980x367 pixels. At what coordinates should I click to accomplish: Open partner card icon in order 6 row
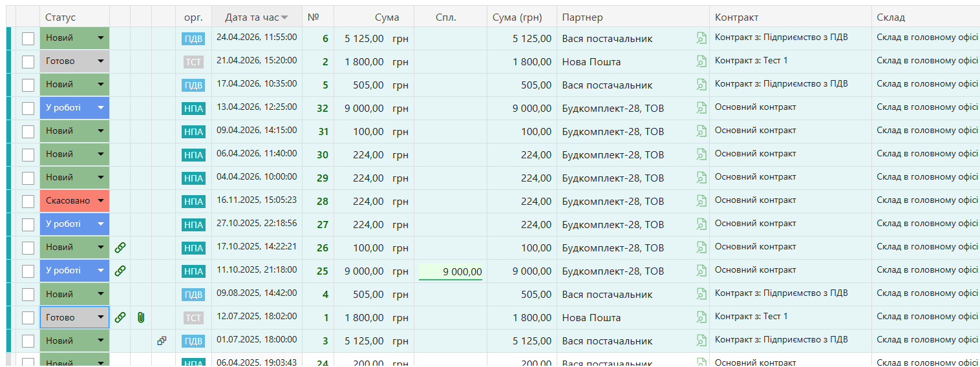(701, 38)
